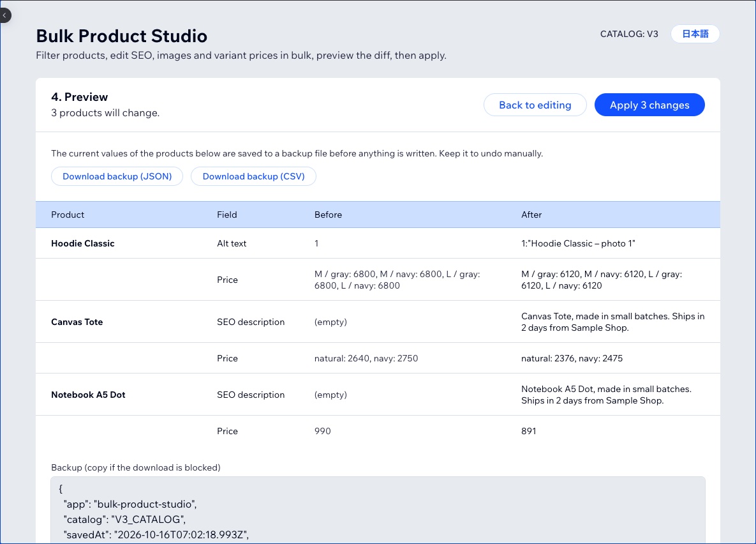Click Back to editing
This screenshot has width=756, height=544.
[535, 105]
